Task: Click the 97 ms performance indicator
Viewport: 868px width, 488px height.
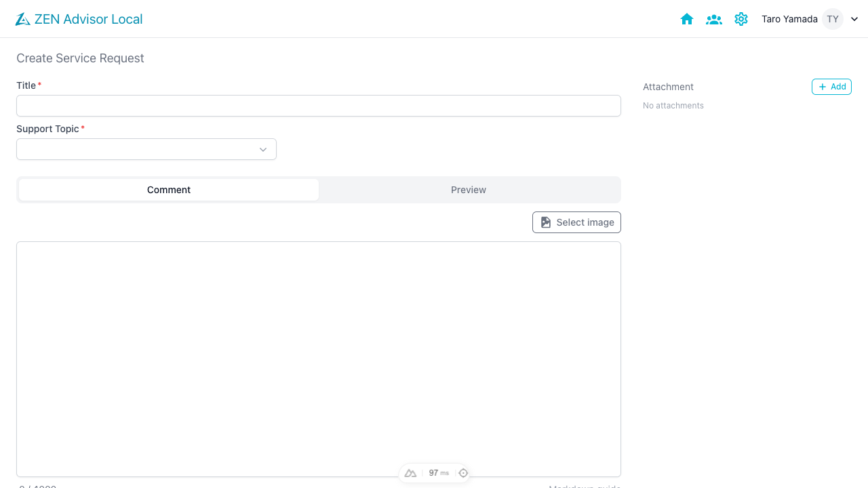Action: 437,472
